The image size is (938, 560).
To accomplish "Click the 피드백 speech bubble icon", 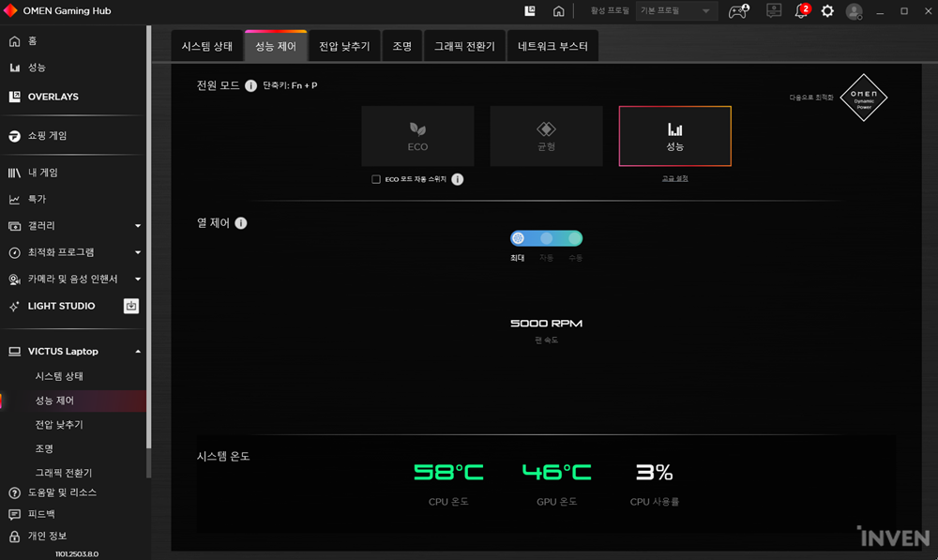I will [x=14, y=515].
